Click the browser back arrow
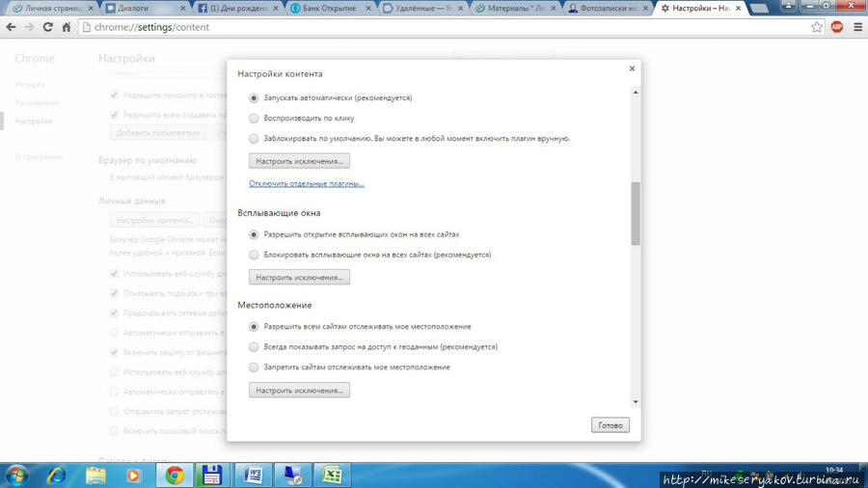 pos(11,27)
